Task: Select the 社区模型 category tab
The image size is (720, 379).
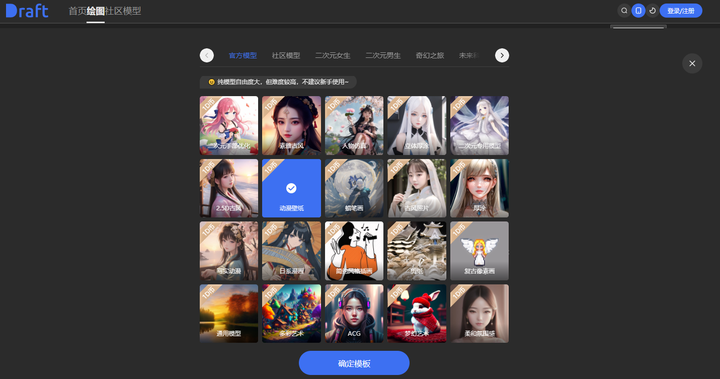Action: [x=286, y=56]
